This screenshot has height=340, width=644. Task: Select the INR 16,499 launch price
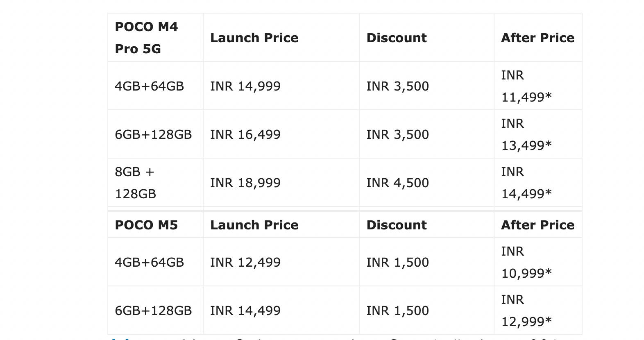click(245, 134)
